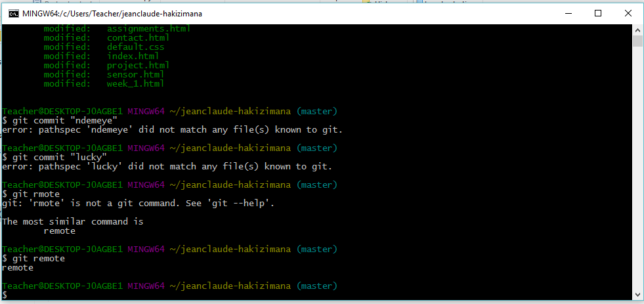
Task: Click the window title MINGW64:/c/Users/Teacher/jeanclaude-hakizimana
Action: pyautogui.click(x=112, y=14)
